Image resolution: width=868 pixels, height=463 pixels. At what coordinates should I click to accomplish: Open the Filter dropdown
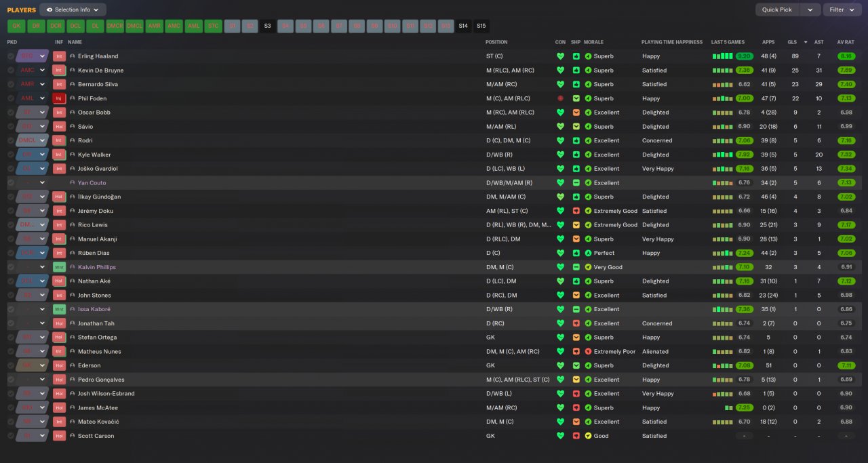click(842, 9)
